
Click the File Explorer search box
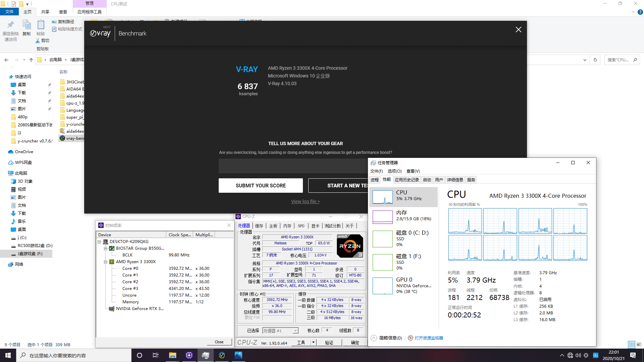(x=622, y=60)
